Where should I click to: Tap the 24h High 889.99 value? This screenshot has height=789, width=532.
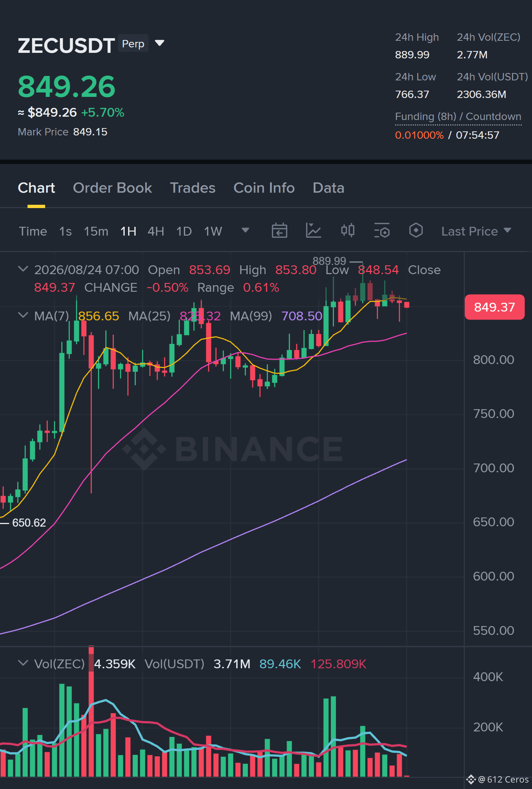(412, 55)
